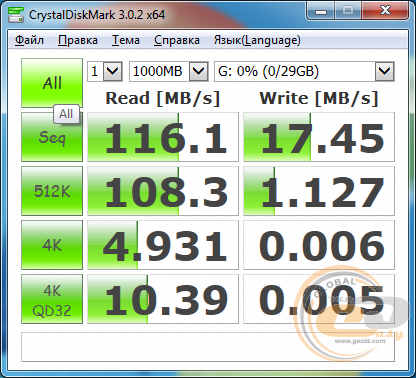416x378 pixels.
Task: Click the Write [MB/s] column header
Action: 319,98
